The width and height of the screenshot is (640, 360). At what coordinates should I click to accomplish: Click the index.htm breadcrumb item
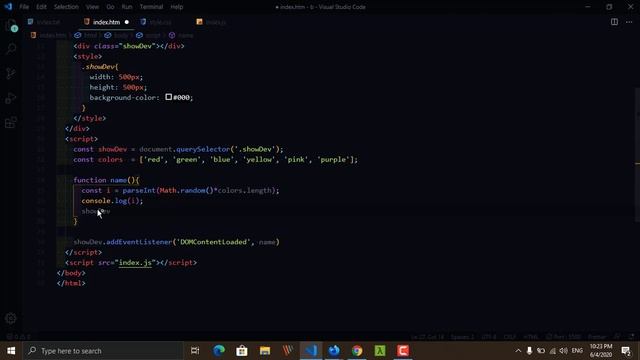[x=49, y=36]
